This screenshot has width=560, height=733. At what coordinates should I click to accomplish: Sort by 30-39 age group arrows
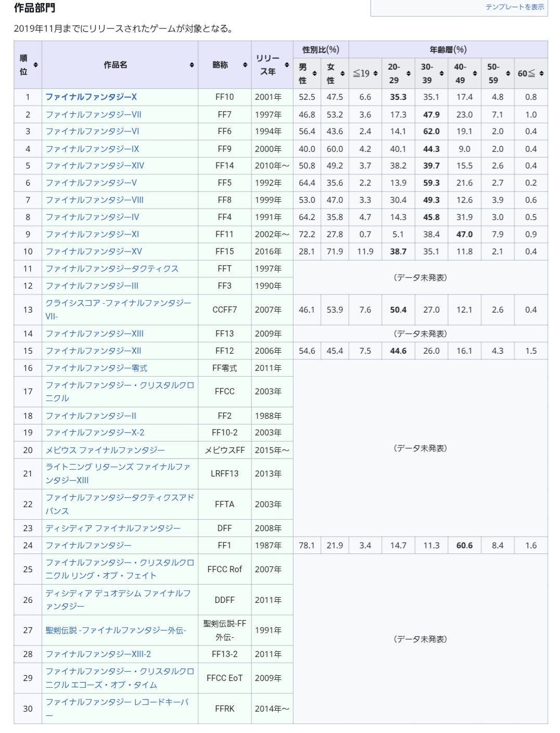442,73
